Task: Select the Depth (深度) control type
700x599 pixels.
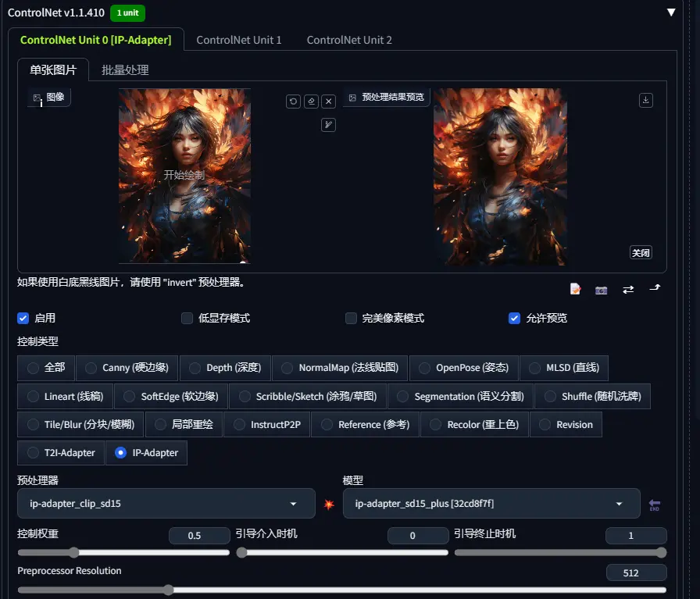Action: [226, 368]
